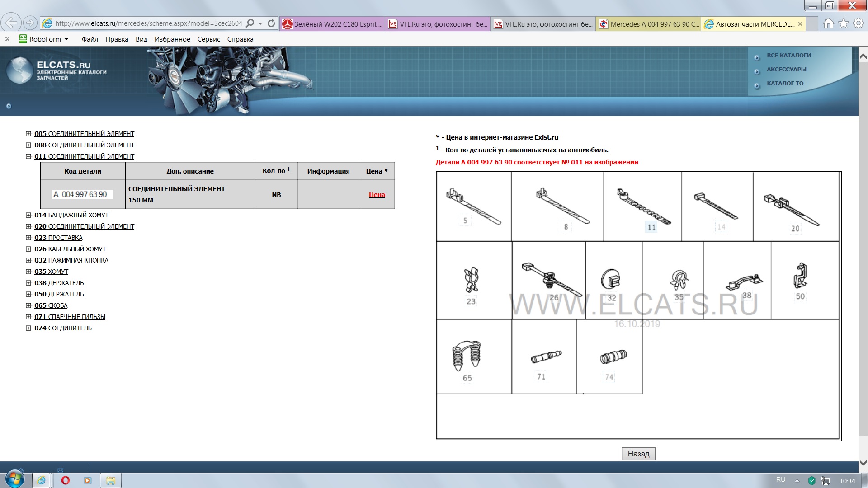Screen dimensions: 868x488
Task: Expand 008 СОЕДИНИТЕЛЬНЫЙ ЭЛЕМЕНТ node
Action: [28, 145]
